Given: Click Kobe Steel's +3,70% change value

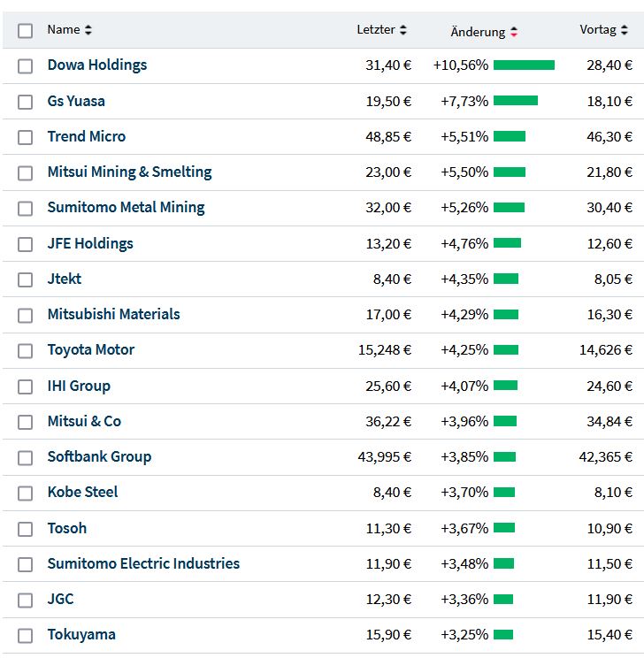Looking at the screenshot, I should (x=464, y=493).
